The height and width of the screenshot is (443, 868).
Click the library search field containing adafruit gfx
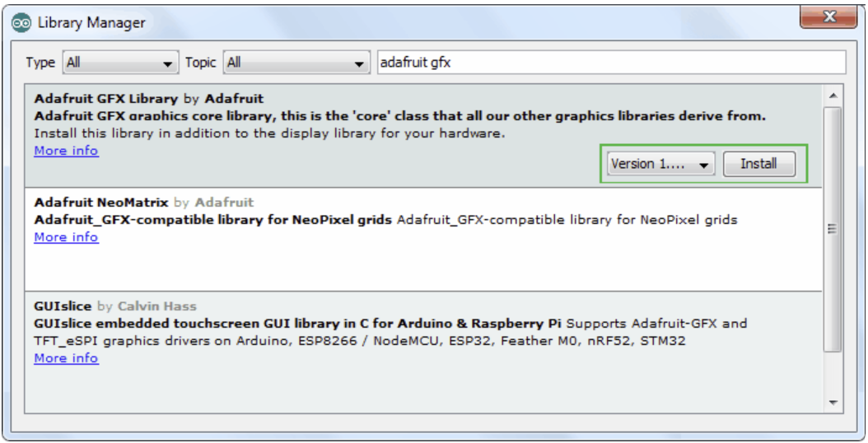click(x=611, y=63)
